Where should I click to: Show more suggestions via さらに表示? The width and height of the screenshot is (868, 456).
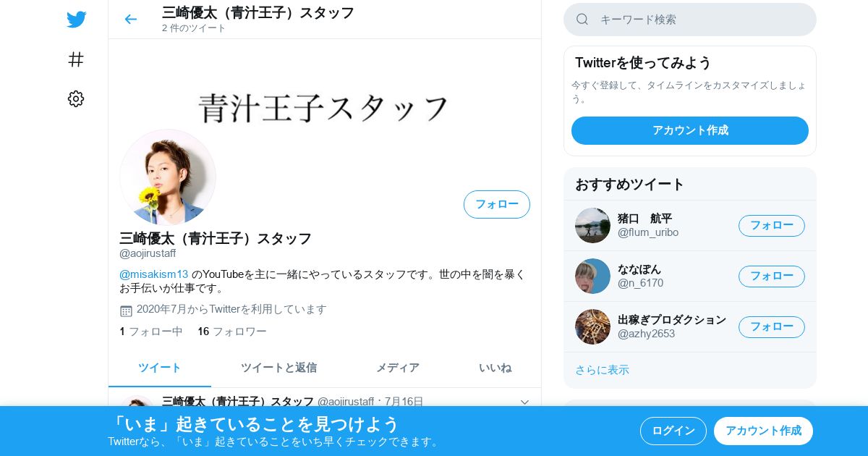[x=602, y=370]
